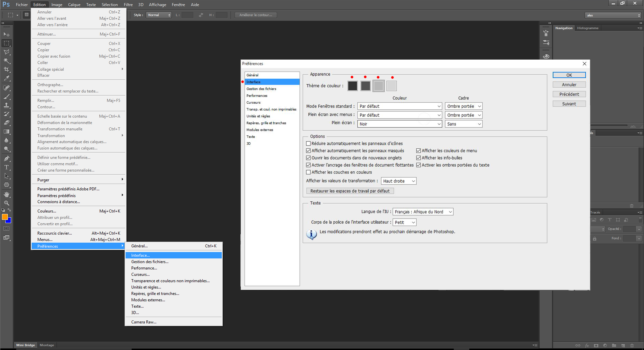Viewport: 644px width, 350px height.
Task: Click Restaurer les espaces de travail par défaut
Action: pos(350,191)
